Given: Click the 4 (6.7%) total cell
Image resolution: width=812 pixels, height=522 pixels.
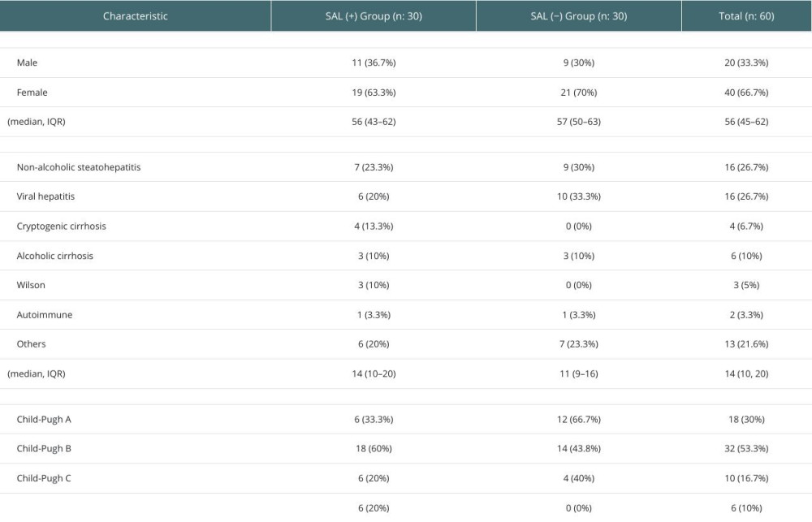Looking at the screenshot, I should pos(746,226).
